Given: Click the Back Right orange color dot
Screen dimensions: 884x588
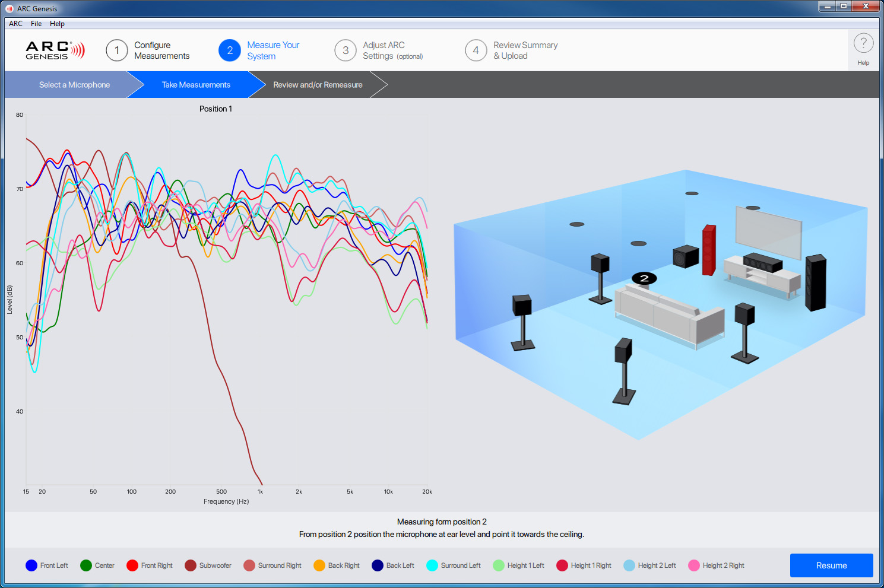Looking at the screenshot, I should (x=319, y=565).
